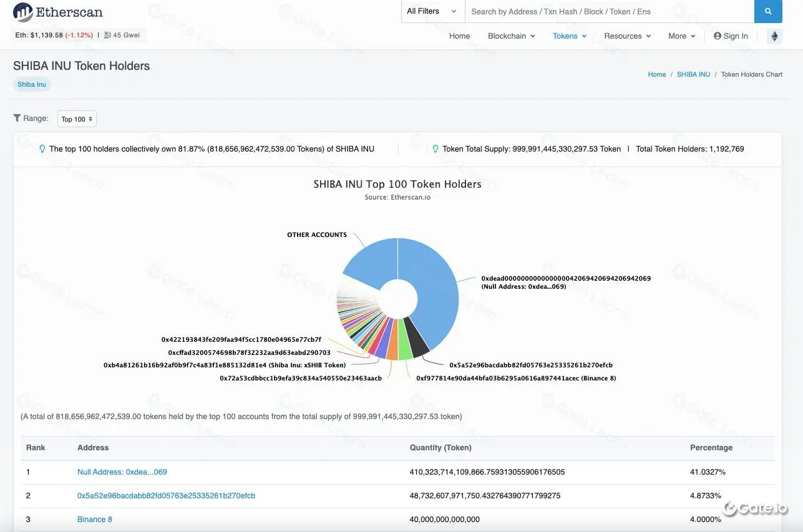
Task: Click the tip icon beside Token Total Supply
Action: [435, 148]
